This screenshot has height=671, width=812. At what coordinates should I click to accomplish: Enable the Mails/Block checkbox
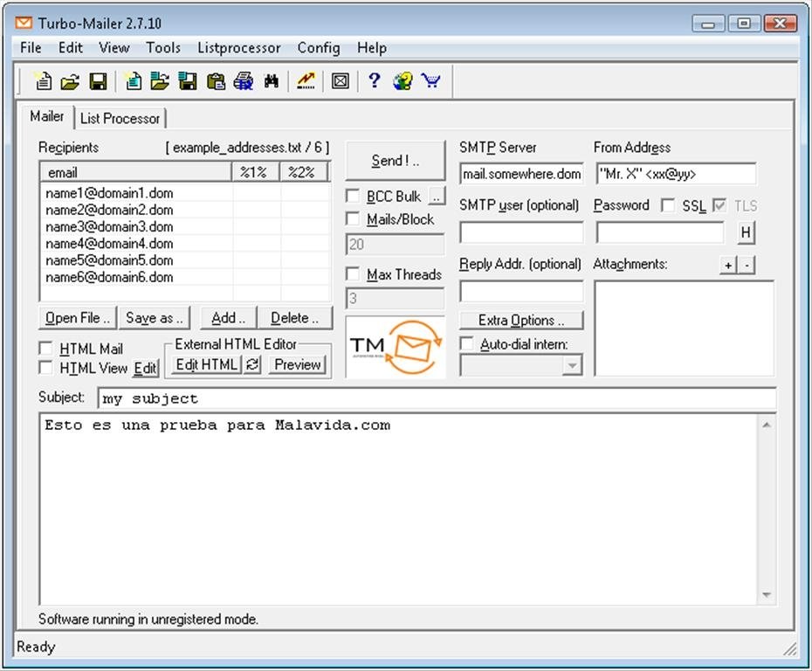point(353,218)
